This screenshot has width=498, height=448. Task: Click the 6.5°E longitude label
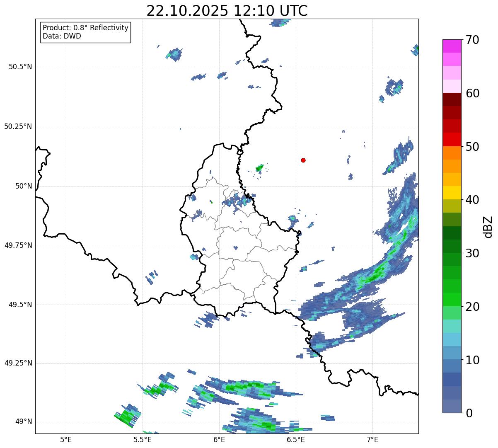pyautogui.click(x=296, y=439)
